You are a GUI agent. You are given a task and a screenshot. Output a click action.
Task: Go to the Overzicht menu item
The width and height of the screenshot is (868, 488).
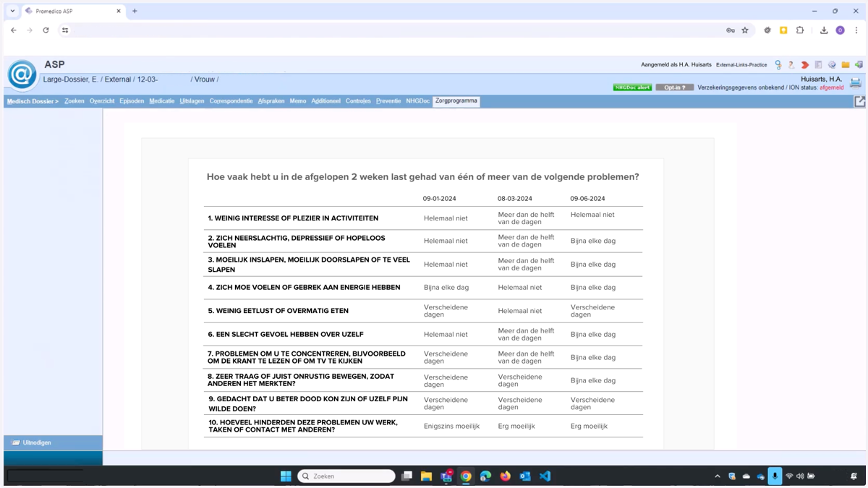(102, 101)
